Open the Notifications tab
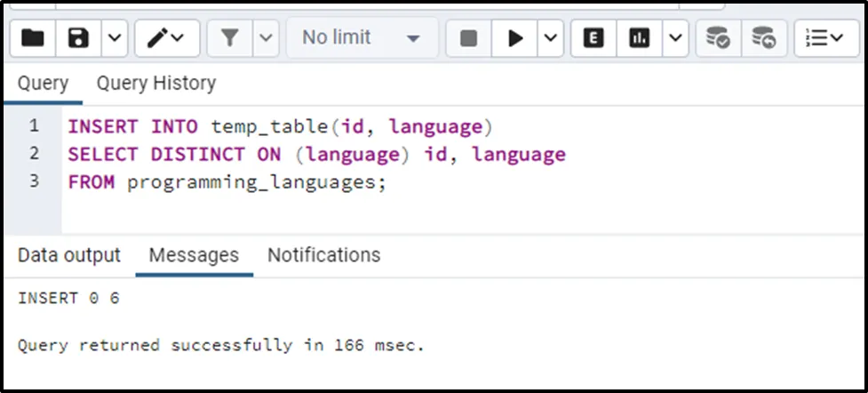The image size is (868, 393). [323, 255]
